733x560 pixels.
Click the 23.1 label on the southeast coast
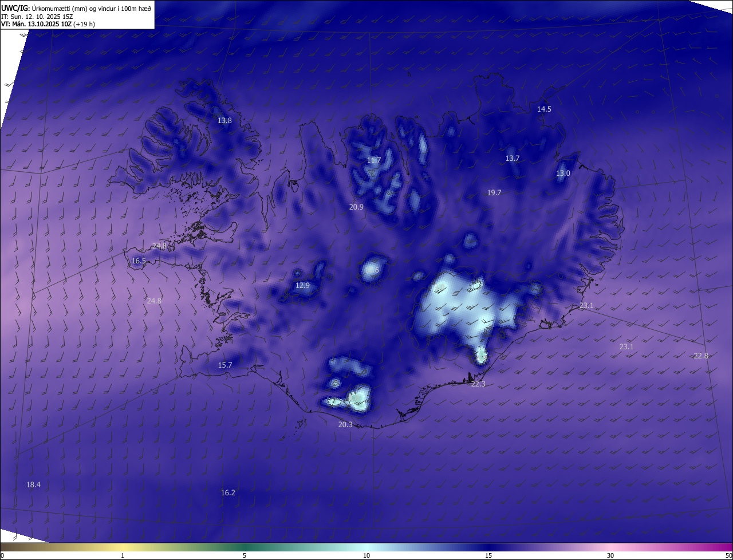(586, 306)
